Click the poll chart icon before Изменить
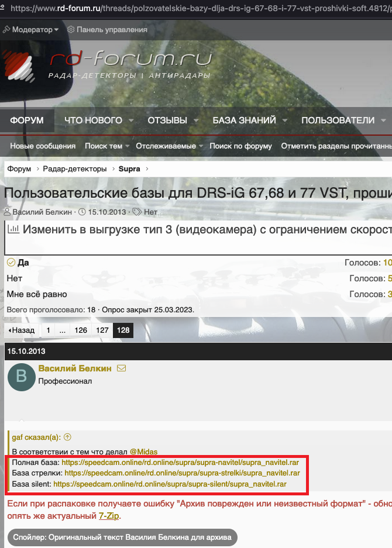This screenshot has width=392, height=548. 13,230
